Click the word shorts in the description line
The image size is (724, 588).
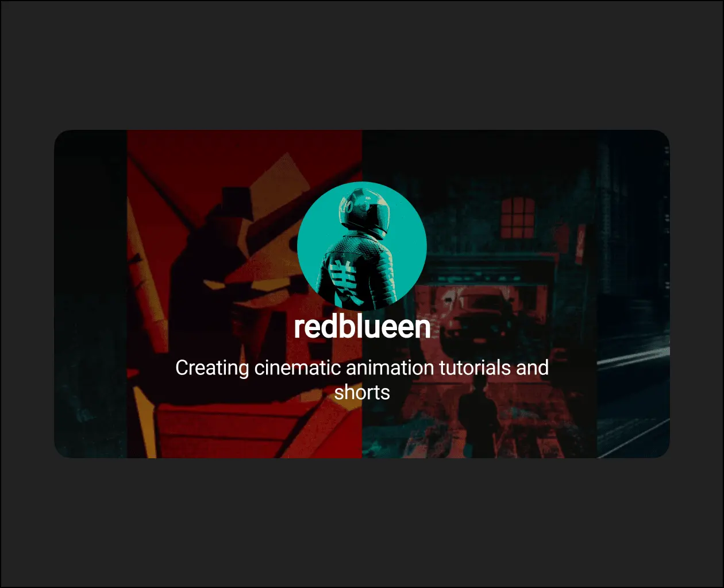[362, 393]
